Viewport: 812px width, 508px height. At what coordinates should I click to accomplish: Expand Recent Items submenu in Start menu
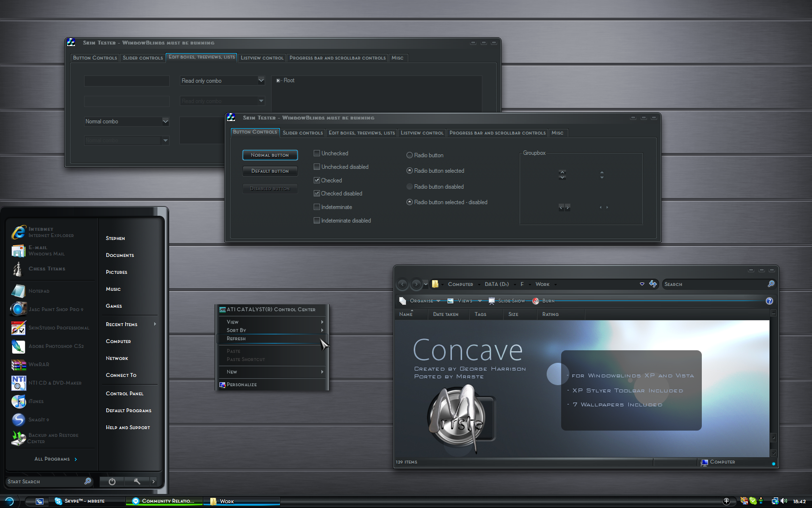point(155,324)
